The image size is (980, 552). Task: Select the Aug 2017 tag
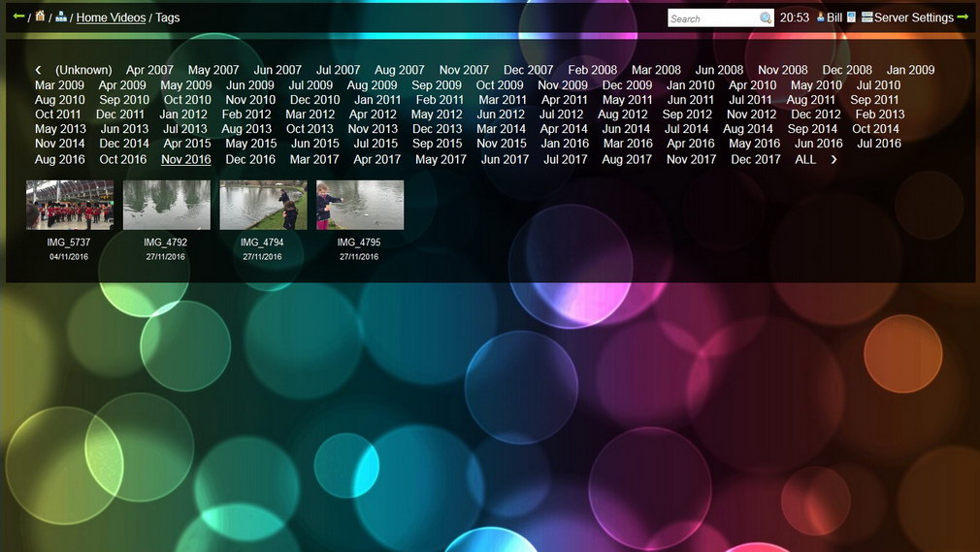pyautogui.click(x=626, y=159)
